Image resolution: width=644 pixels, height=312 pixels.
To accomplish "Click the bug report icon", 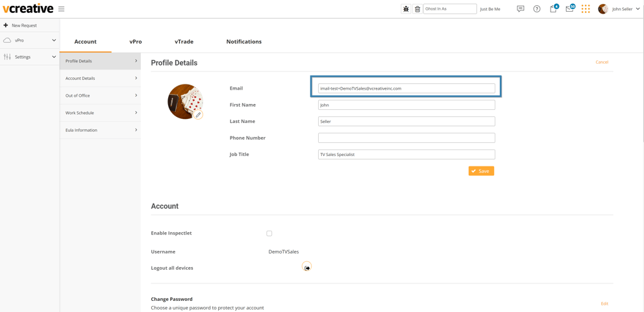I will point(406,9).
